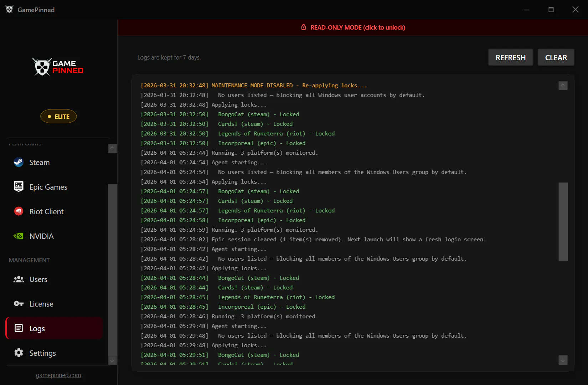Viewport: 588px width, 385px height.
Task: Click the Users people icon
Action: coord(19,279)
